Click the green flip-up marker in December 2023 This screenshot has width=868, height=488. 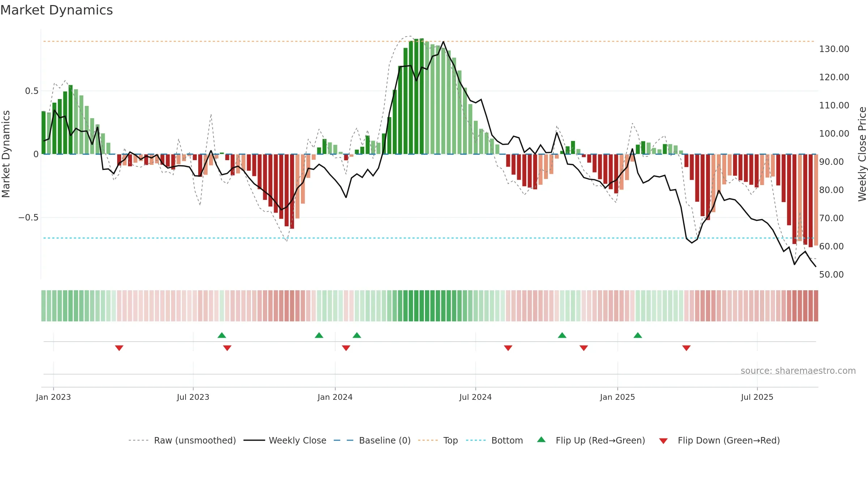[x=319, y=335]
